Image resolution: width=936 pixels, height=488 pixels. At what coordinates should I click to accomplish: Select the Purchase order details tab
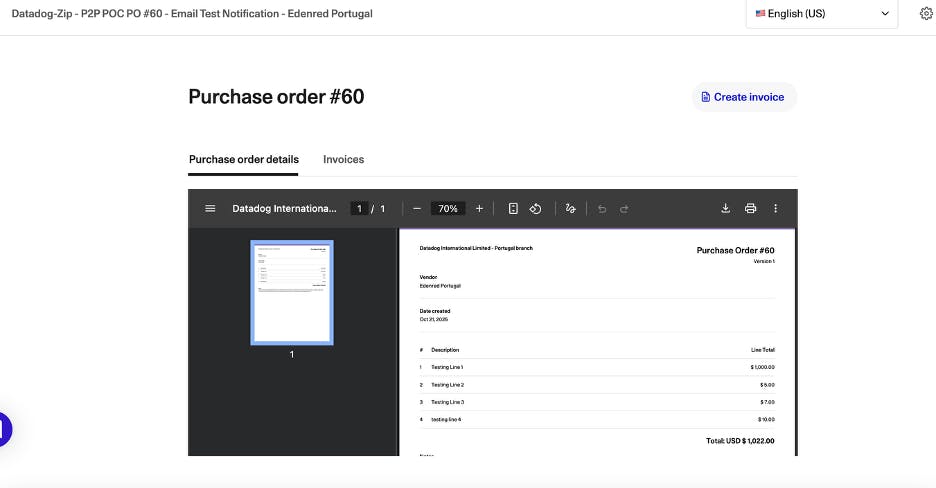click(x=244, y=159)
